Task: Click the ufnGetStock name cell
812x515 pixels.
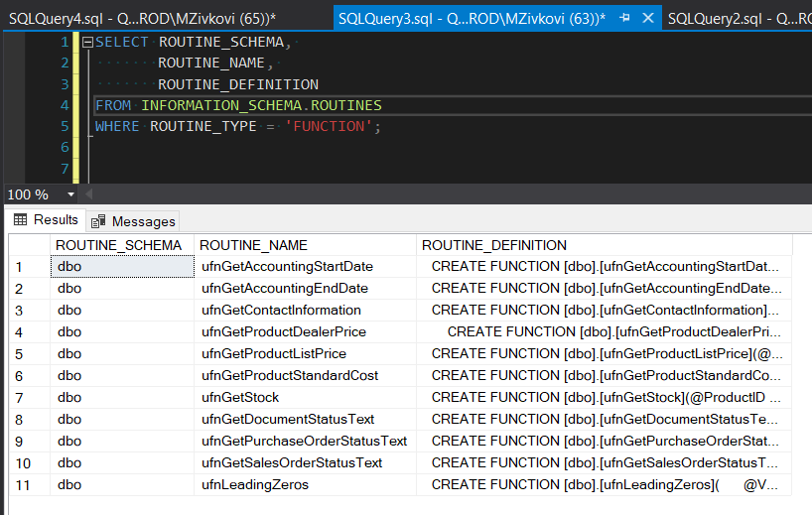Action: click(x=305, y=398)
